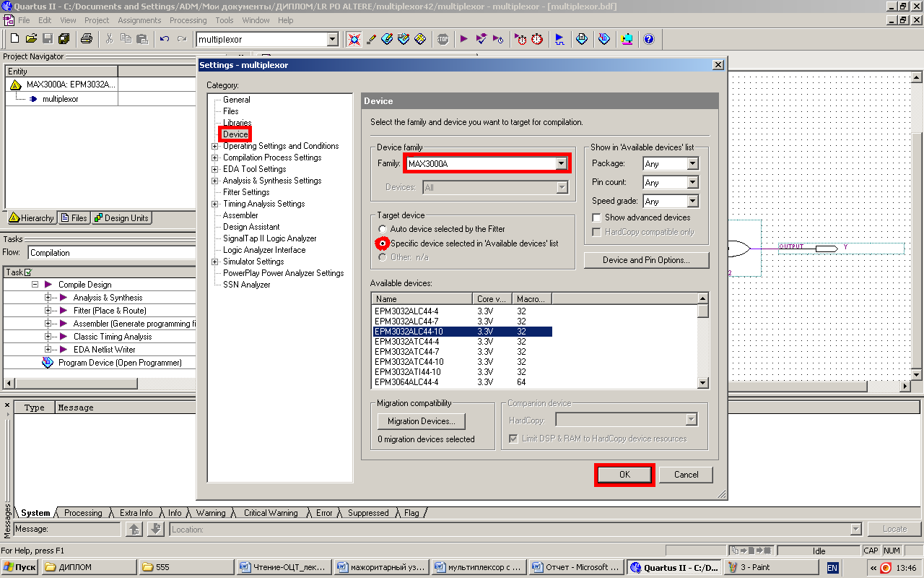This screenshot has height=578, width=924.
Task: Click the Пуск start button
Action: point(20,567)
